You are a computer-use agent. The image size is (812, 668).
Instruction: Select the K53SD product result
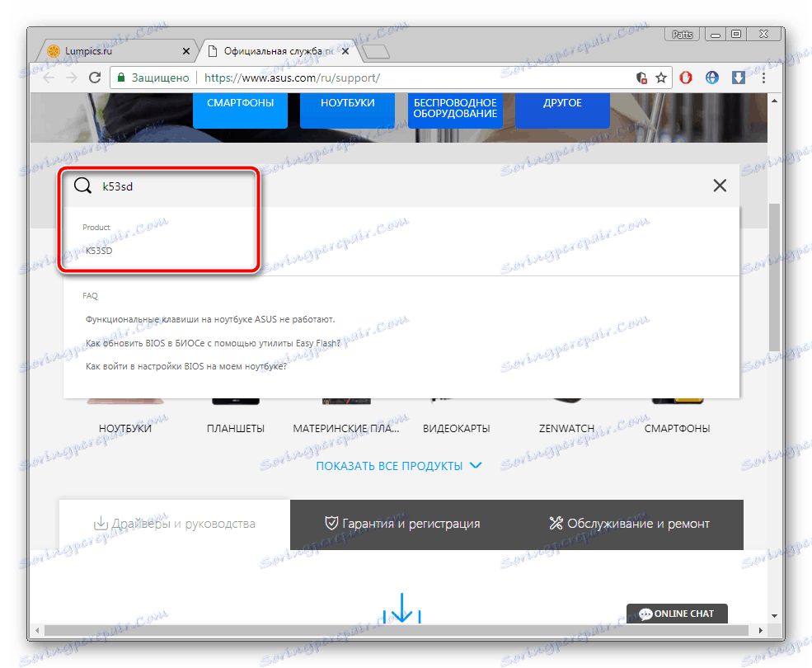pos(101,250)
